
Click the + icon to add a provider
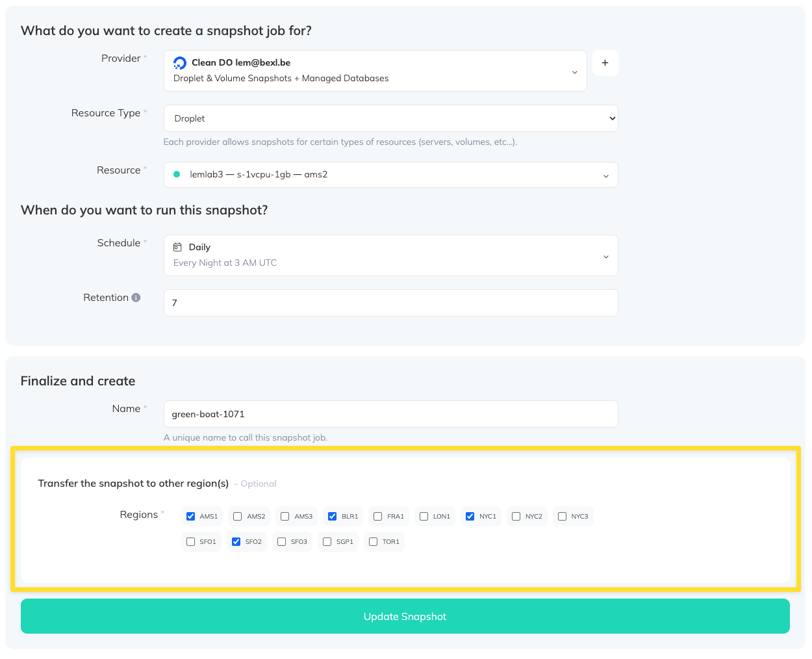(x=605, y=62)
